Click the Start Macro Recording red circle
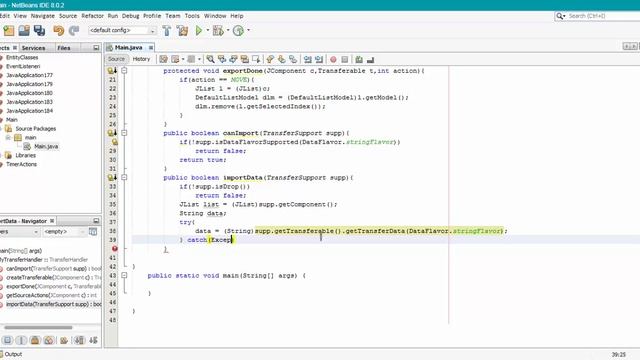Screen dimensions: 640x360 click(333, 59)
